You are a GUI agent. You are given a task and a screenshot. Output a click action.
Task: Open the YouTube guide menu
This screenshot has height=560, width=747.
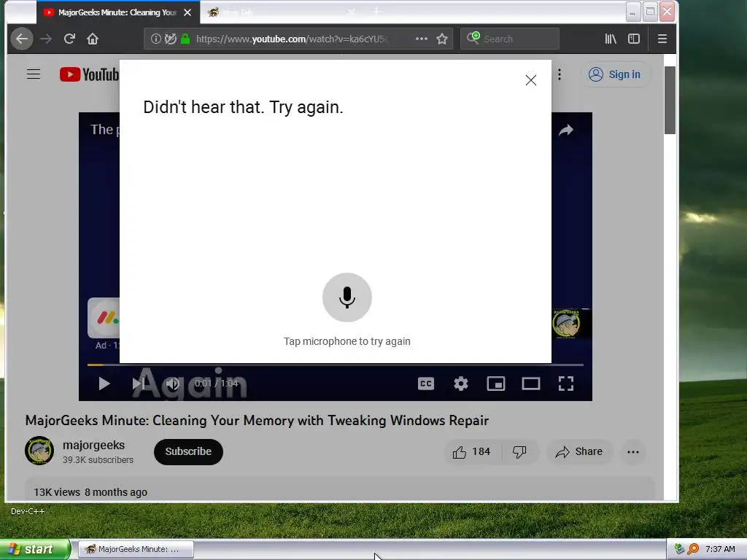point(34,74)
